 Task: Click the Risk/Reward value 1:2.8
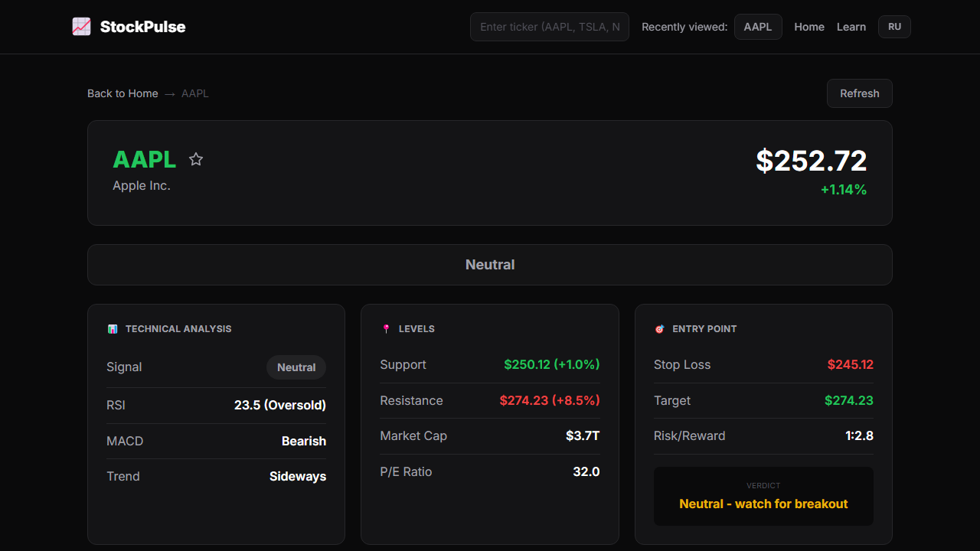[x=859, y=435]
